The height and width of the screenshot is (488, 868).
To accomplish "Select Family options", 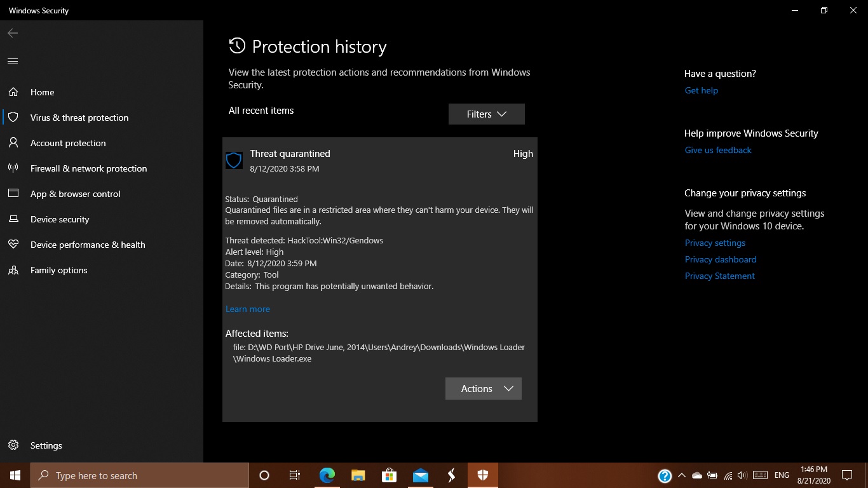I will [102, 270].
